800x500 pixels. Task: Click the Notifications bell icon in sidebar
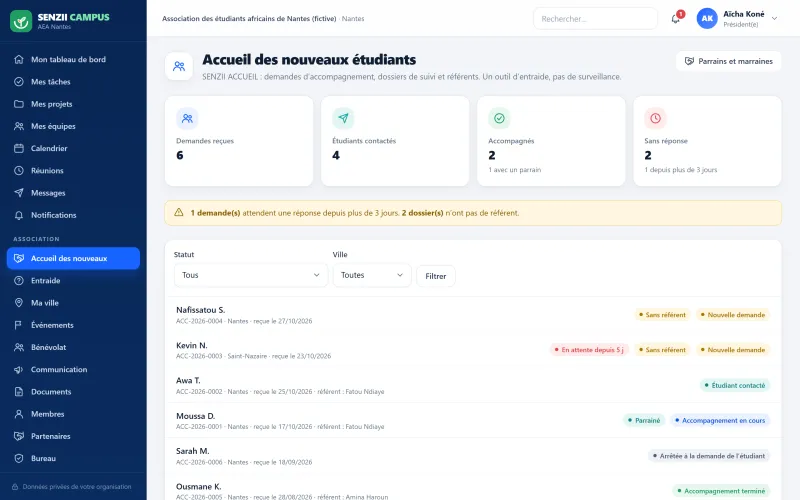19,215
